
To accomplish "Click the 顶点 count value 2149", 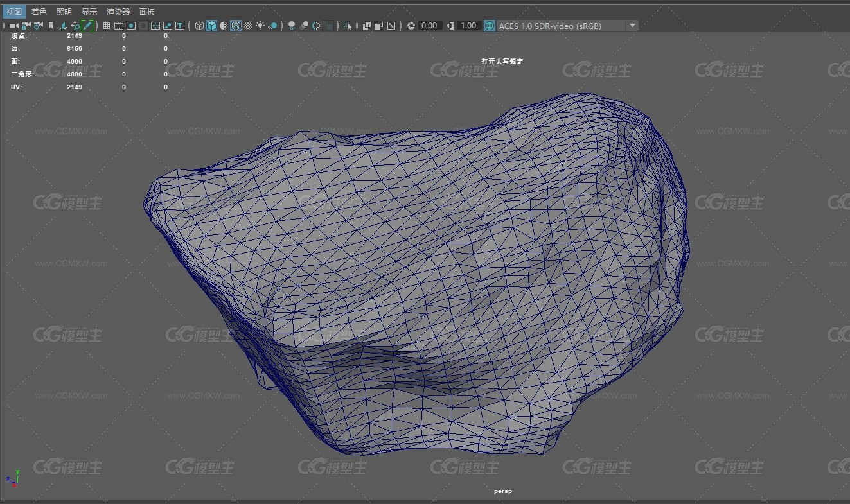I will [x=75, y=36].
